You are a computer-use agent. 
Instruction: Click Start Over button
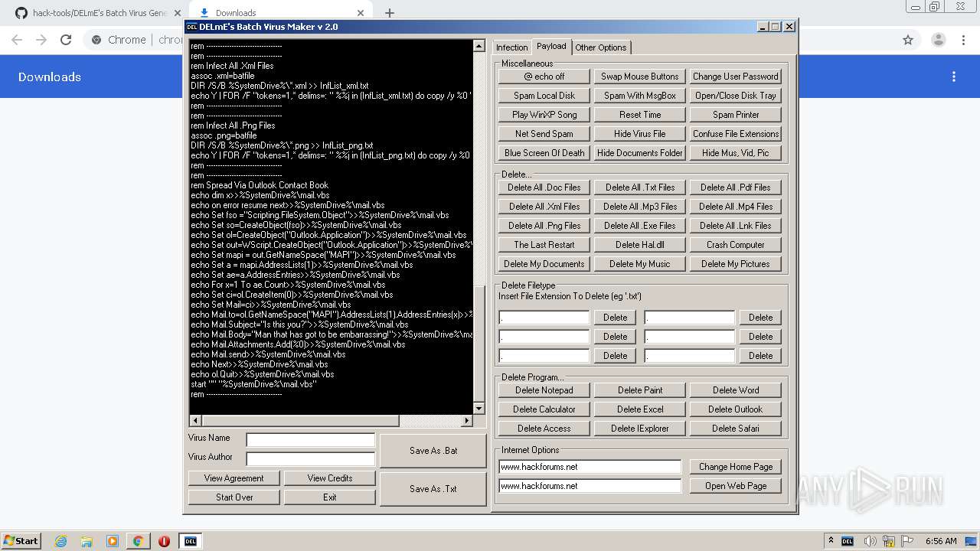pos(234,497)
